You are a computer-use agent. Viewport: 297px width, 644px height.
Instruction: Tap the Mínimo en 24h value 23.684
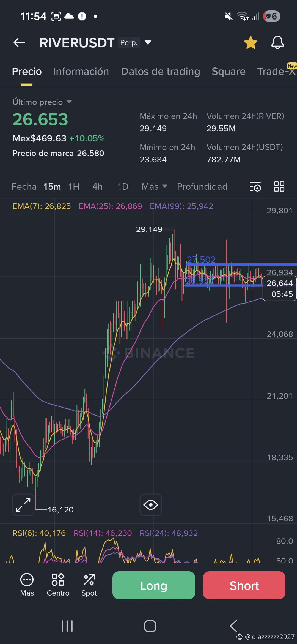coord(153,159)
